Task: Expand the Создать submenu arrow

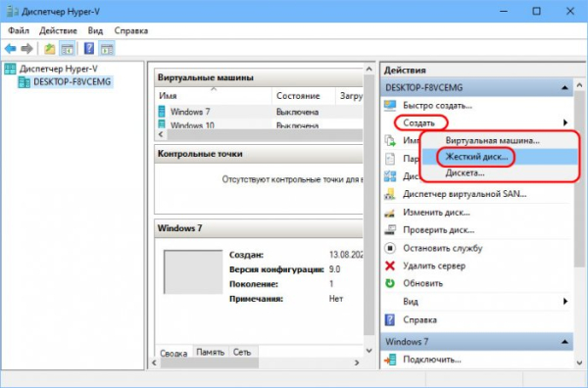Action: click(565, 122)
